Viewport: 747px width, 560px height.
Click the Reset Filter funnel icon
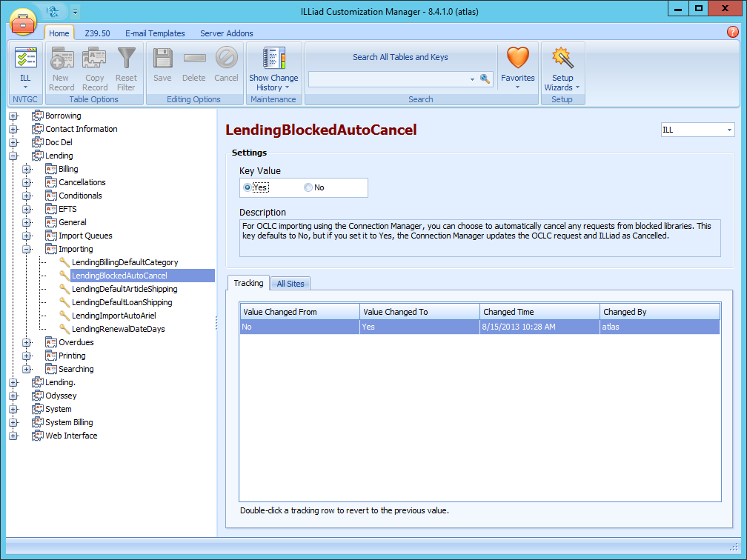tap(126, 58)
